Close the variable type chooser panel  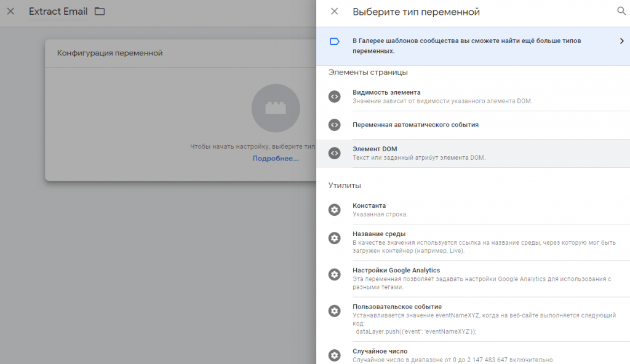coord(334,11)
